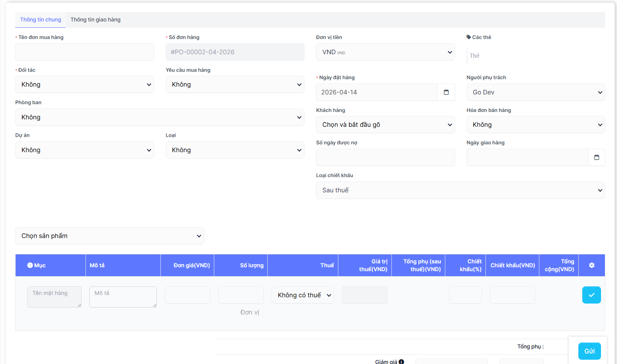Open the Đơn vị tiền VND dropdown

coord(385,52)
